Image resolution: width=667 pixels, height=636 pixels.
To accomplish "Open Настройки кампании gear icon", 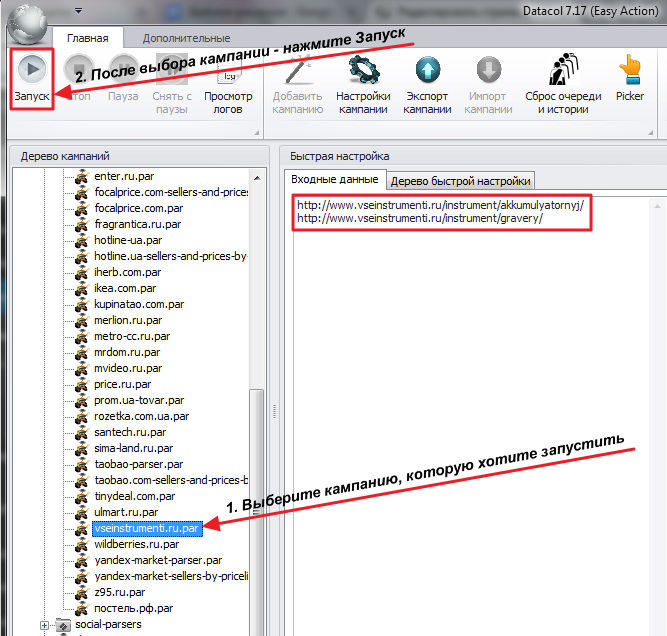I will pyautogui.click(x=363, y=70).
